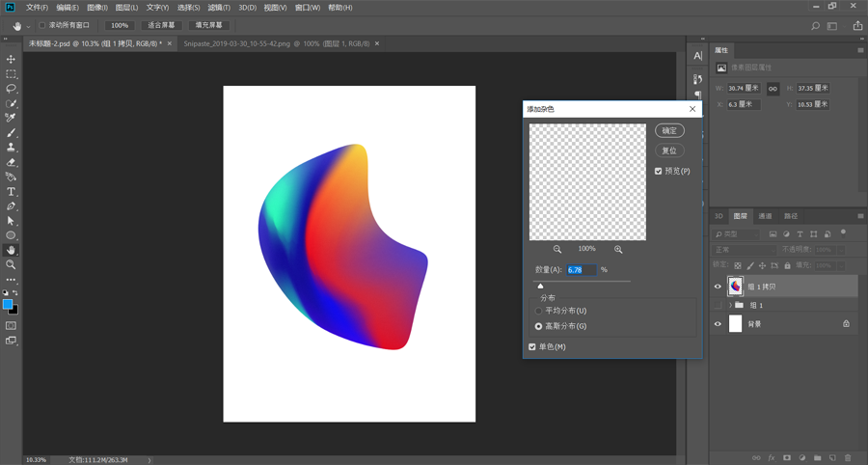Screen dimensions: 868x465
Task: Select the Eraser tool
Action: (x=12, y=162)
